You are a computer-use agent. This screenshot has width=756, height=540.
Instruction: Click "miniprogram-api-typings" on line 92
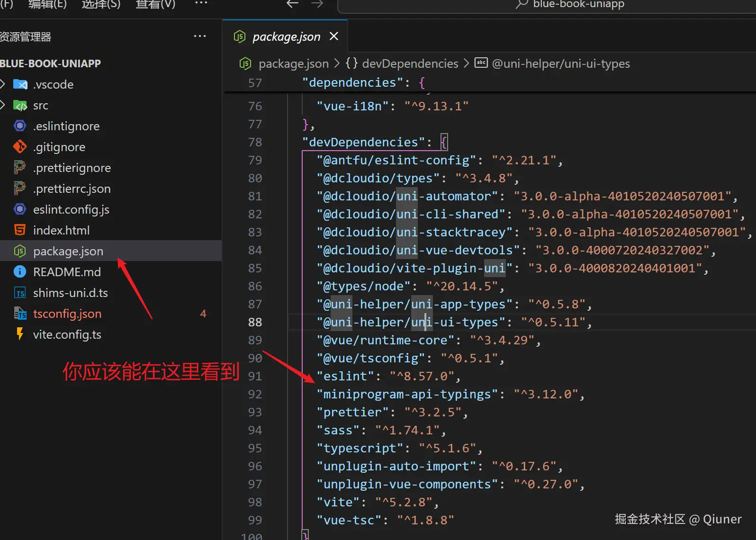pos(407,394)
